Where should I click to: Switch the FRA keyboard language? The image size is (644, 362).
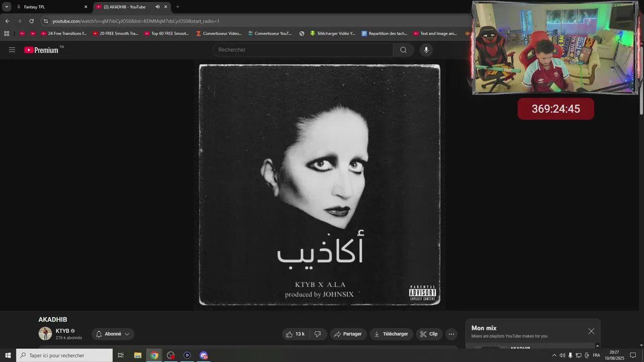coord(596,355)
